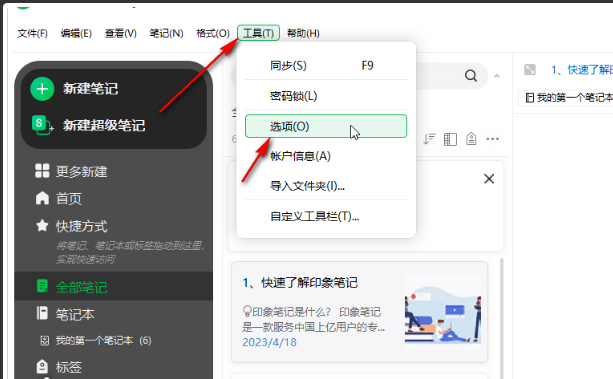Select 密码锁(L) menu entry
Image resolution: width=613 pixels, height=379 pixels.
coord(326,96)
